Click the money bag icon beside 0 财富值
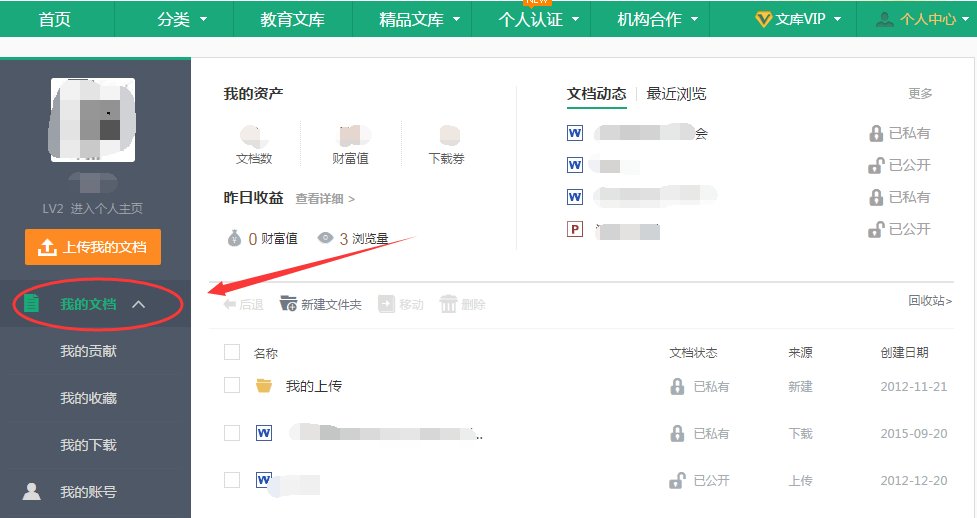The height and width of the screenshot is (518, 977). [234, 238]
